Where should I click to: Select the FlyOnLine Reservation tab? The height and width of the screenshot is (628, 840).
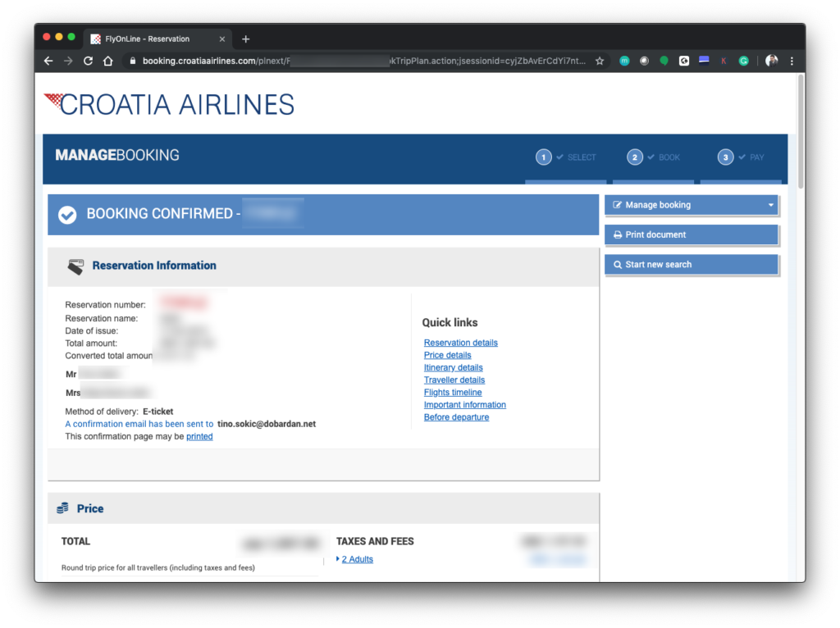(x=148, y=39)
